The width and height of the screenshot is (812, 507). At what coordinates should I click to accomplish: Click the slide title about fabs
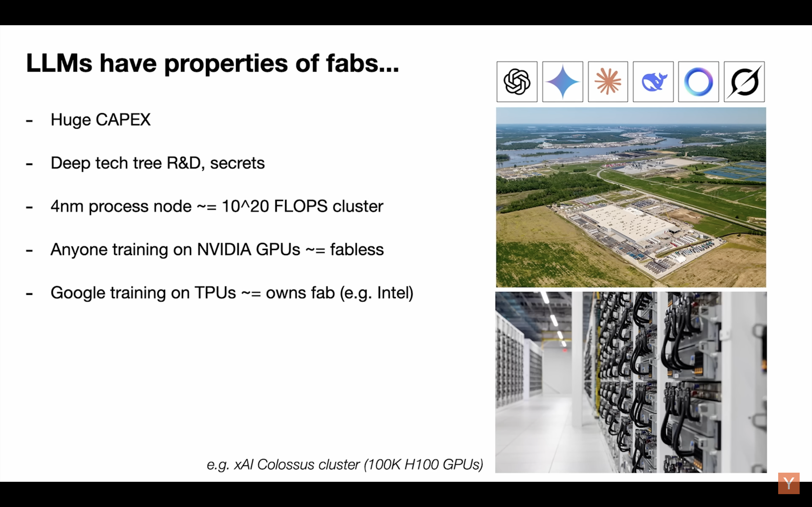pyautogui.click(x=212, y=63)
